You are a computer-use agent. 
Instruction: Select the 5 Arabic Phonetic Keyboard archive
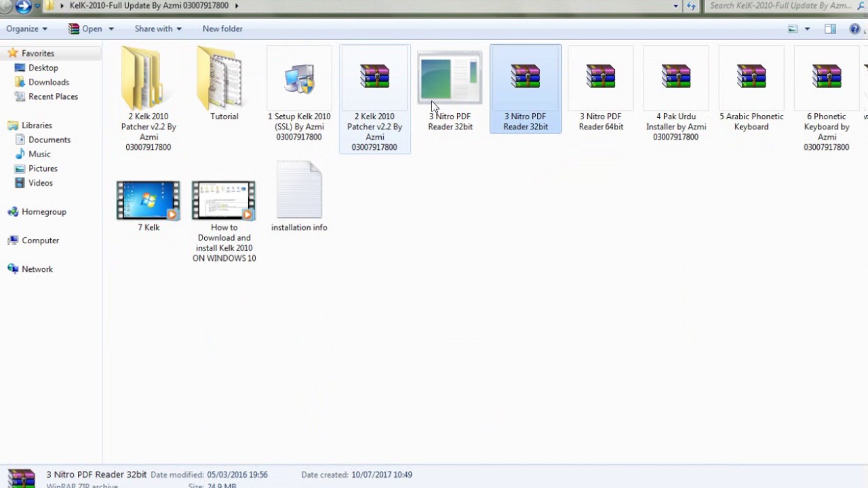coord(751,89)
